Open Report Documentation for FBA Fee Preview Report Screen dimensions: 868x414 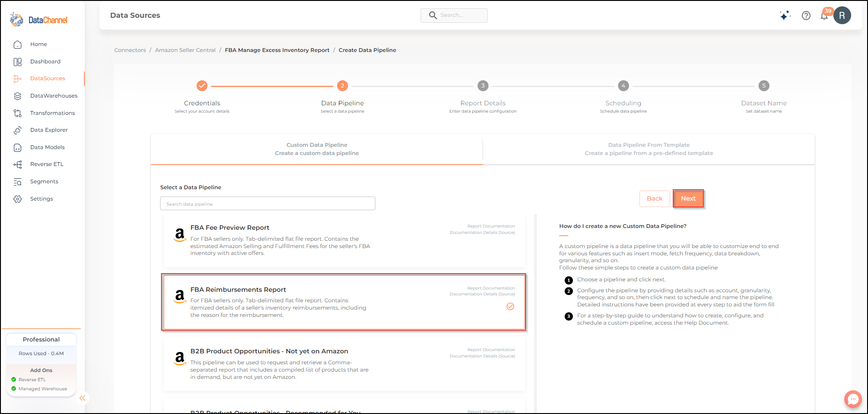(491, 226)
